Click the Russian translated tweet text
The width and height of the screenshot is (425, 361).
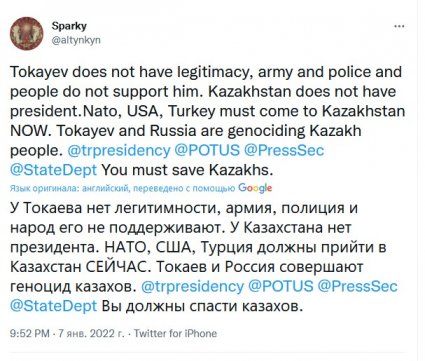click(204, 257)
